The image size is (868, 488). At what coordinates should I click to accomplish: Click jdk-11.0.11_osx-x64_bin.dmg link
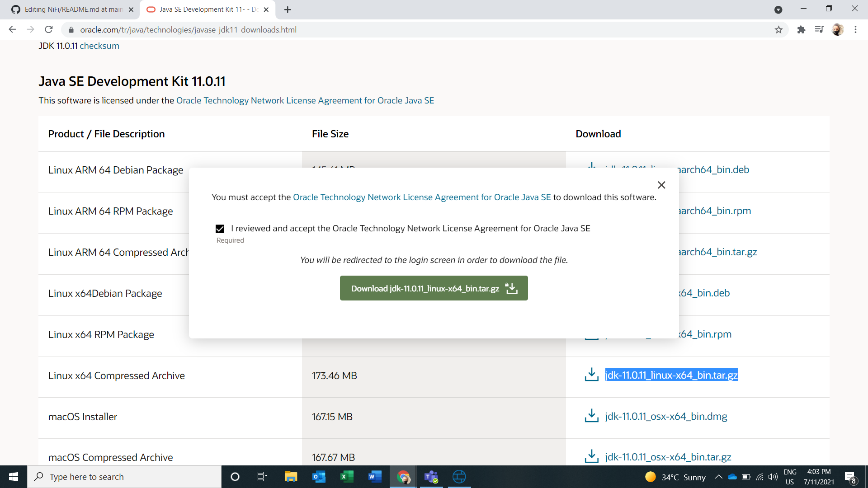coord(666,416)
